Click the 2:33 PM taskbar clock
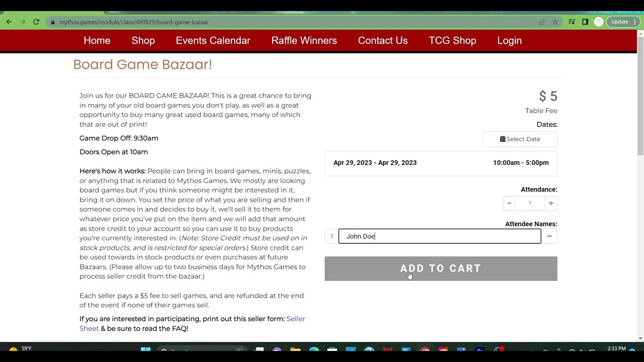 616,348
